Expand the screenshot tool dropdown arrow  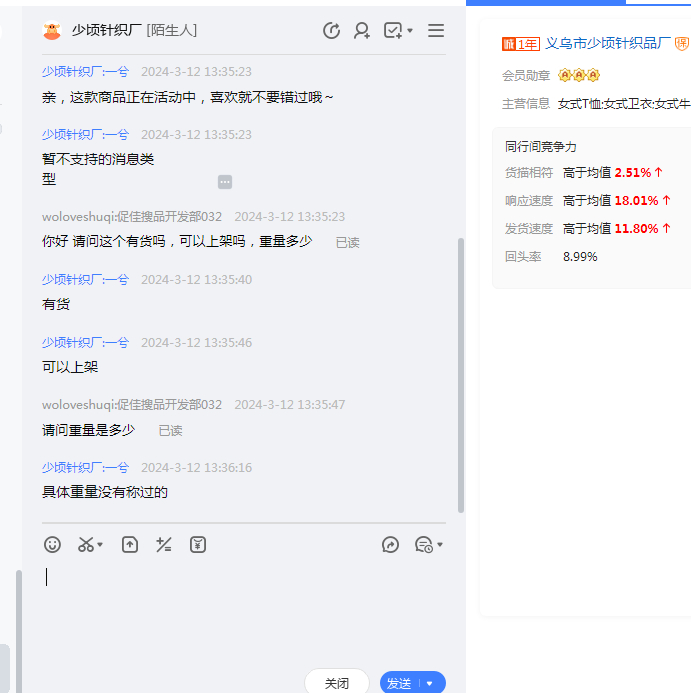(101, 546)
